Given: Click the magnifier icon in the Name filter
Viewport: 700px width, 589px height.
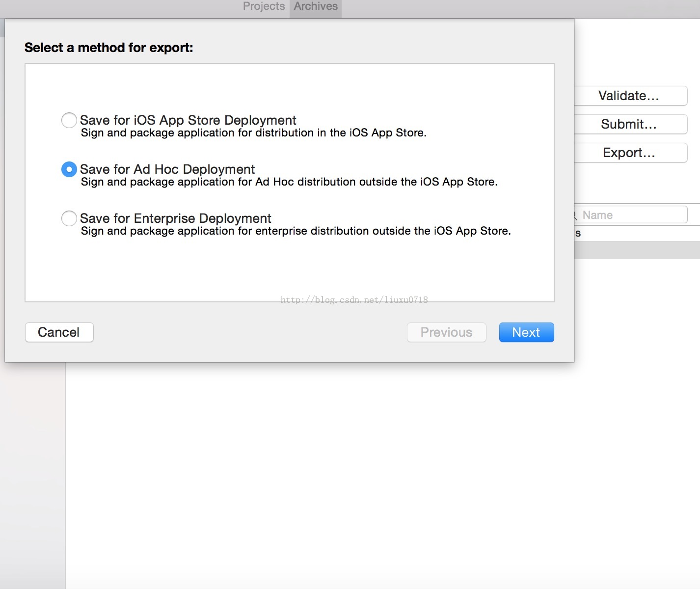Looking at the screenshot, I should tap(575, 215).
